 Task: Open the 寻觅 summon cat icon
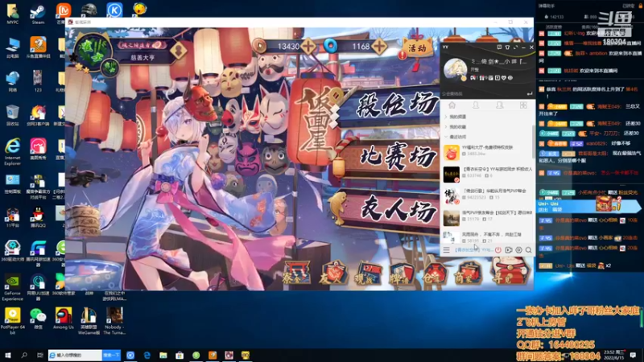[509, 272]
